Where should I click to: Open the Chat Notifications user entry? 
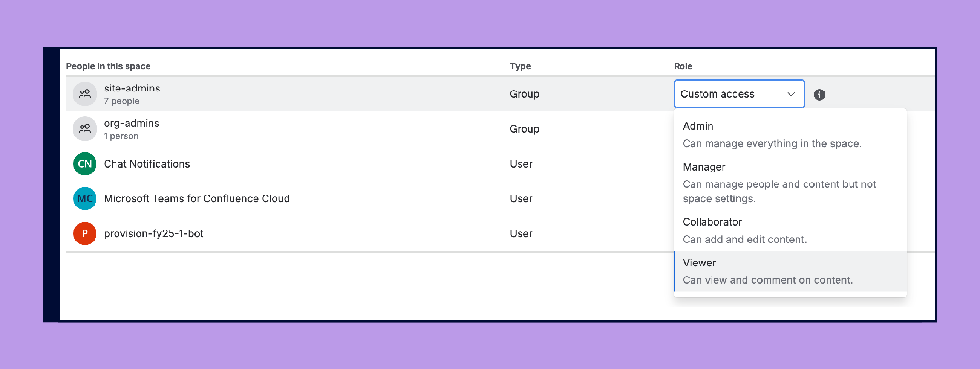click(147, 164)
